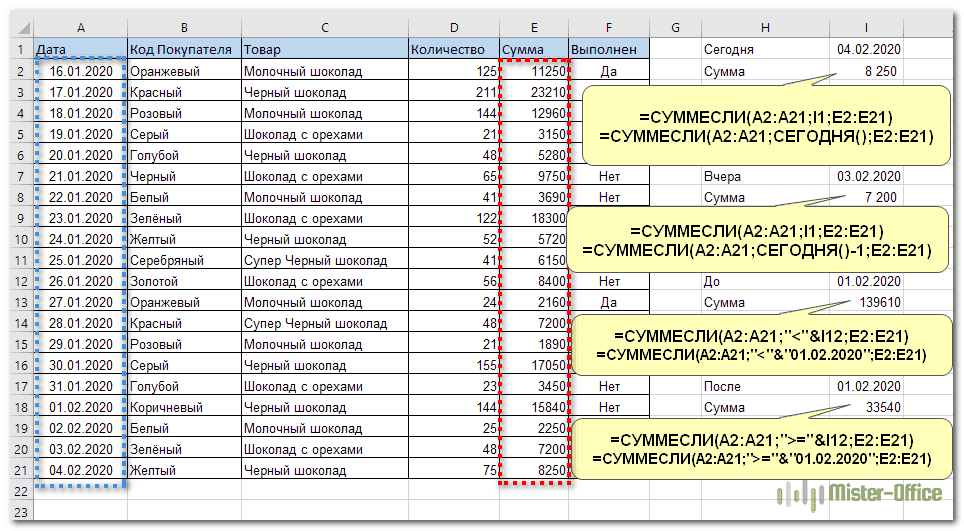Click the 'Сегодня' label cell
This screenshot has width=964, height=531.
pos(763,49)
